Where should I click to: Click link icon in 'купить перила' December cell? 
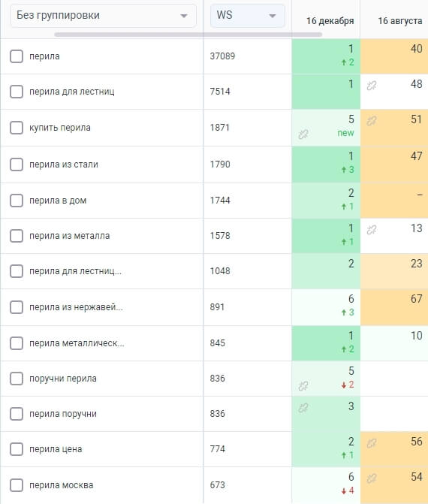[303, 134]
